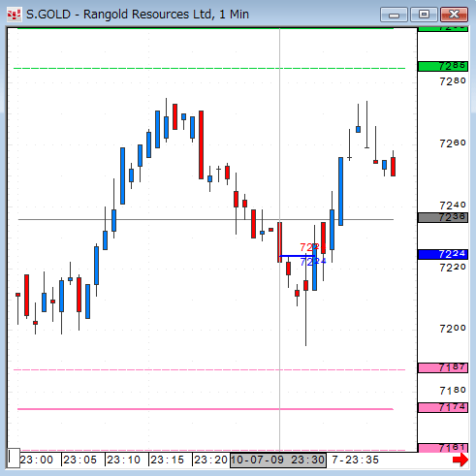Click the 7200 price axis label

[x=453, y=329]
